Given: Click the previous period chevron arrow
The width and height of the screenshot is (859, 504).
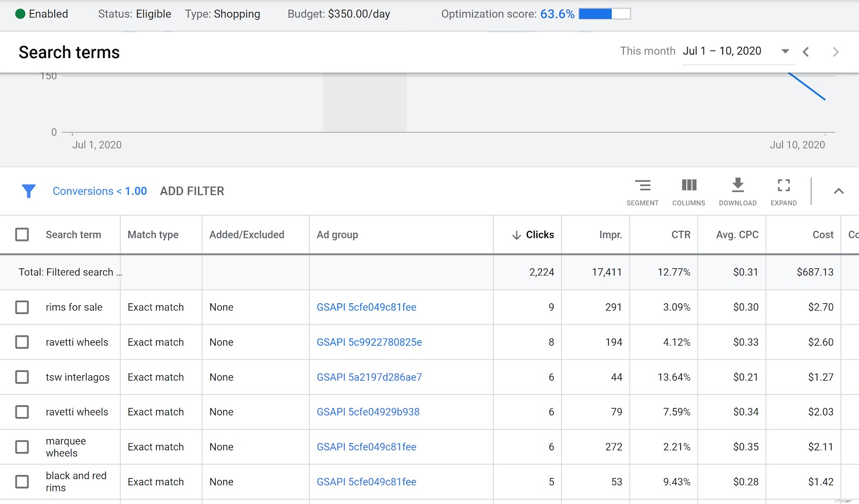Looking at the screenshot, I should [x=806, y=52].
